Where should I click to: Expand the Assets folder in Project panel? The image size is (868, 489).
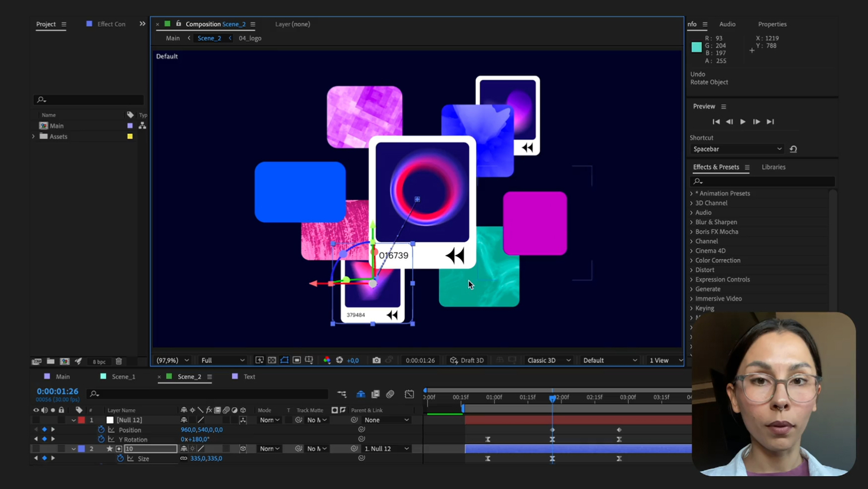pyautogui.click(x=33, y=137)
